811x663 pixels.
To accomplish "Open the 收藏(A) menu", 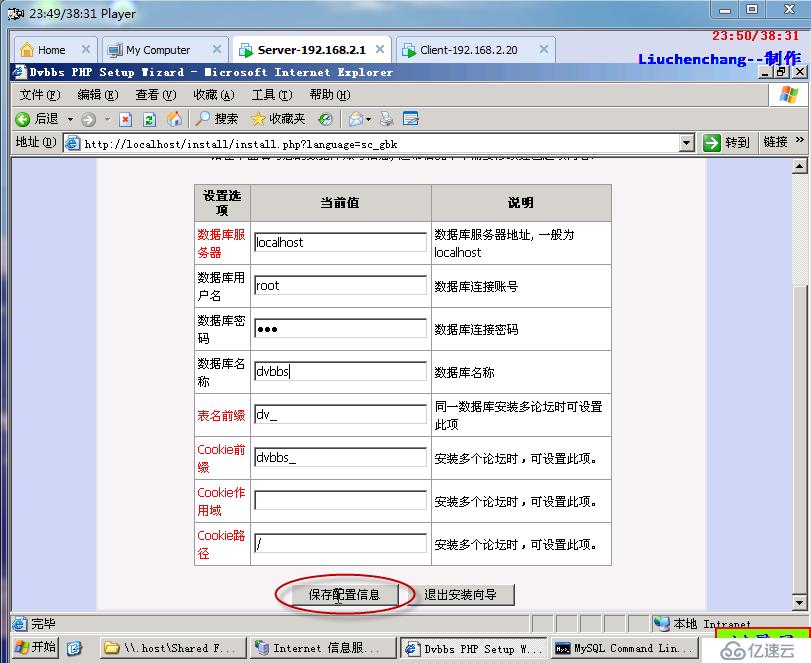I will click(214, 95).
